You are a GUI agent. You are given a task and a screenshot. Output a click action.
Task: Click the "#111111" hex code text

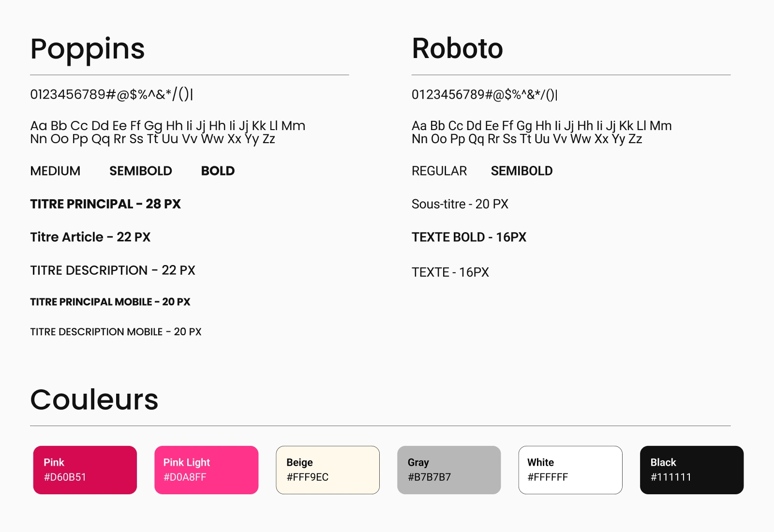tap(671, 477)
